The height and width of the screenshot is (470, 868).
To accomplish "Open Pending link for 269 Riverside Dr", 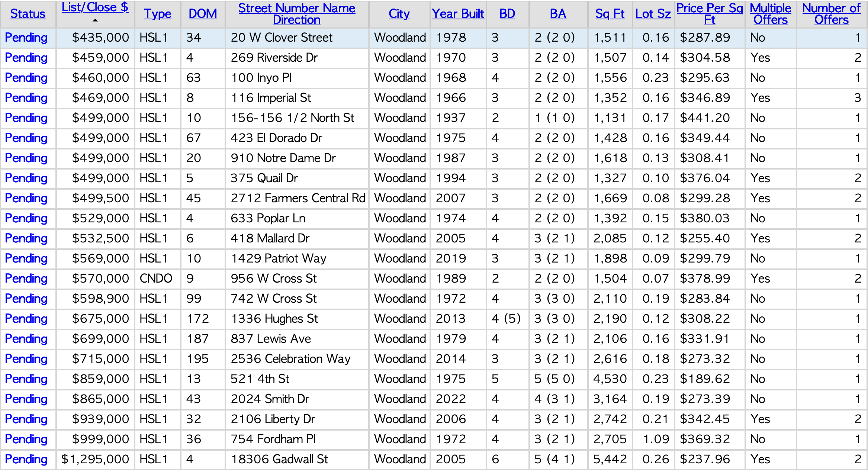I will (26, 58).
